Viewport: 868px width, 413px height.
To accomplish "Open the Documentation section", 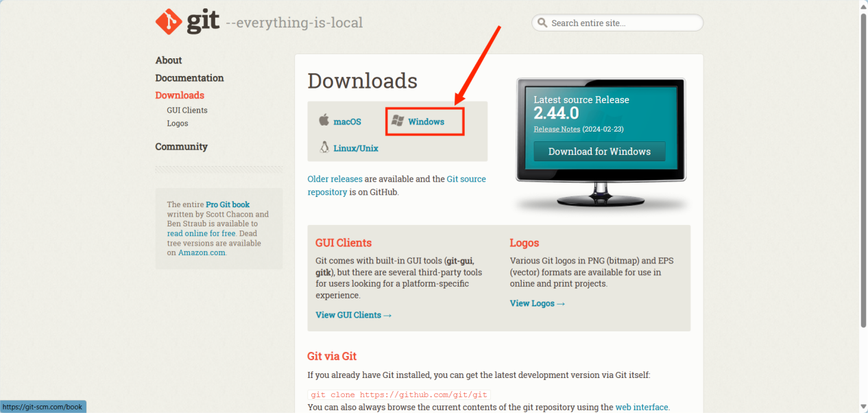I will [189, 78].
